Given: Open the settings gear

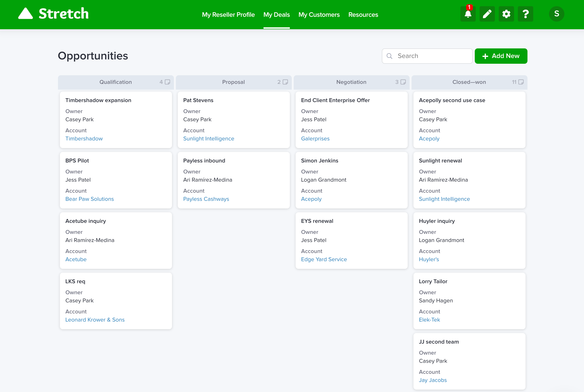Looking at the screenshot, I should pyautogui.click(x=506, y=14).
